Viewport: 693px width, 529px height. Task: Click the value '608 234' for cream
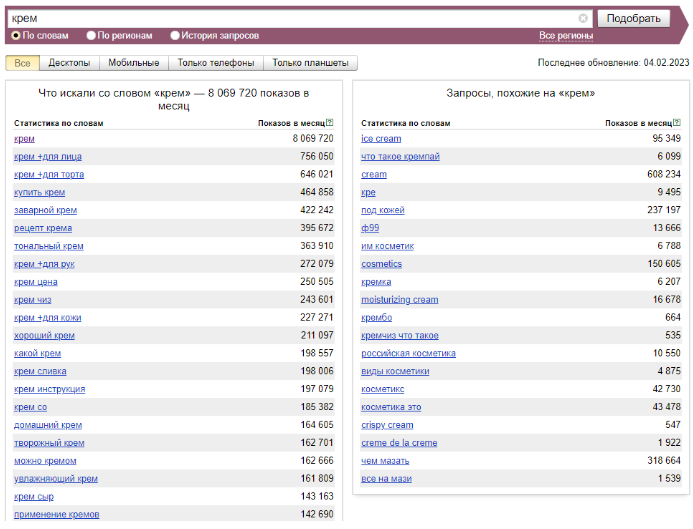coord(663,175)
